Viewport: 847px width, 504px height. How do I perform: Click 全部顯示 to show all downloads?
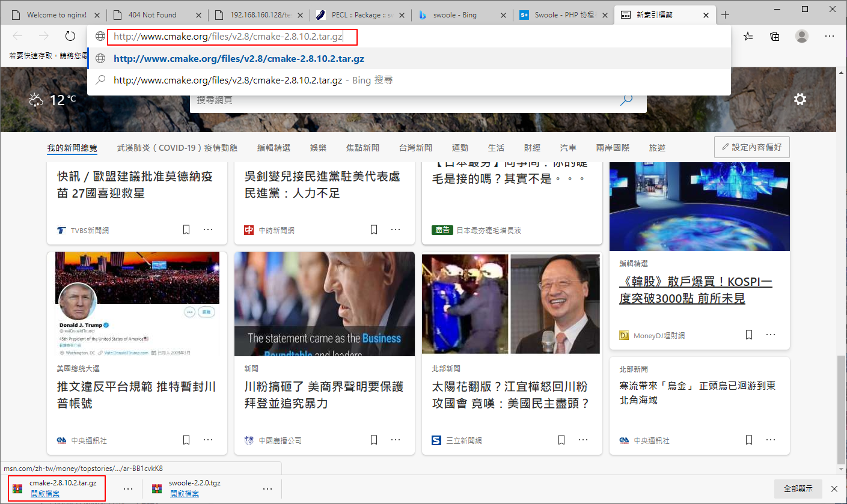coord(798,488)
